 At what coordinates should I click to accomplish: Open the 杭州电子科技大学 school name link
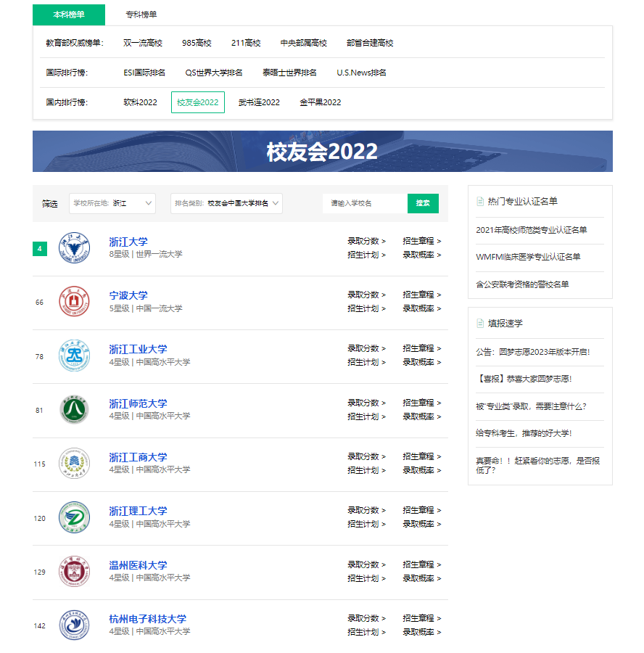148,619
